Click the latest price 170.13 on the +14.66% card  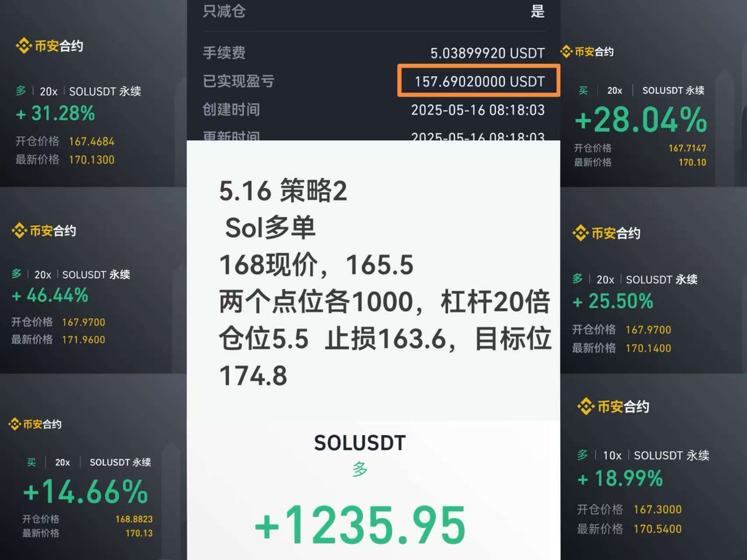coord(139,533)
